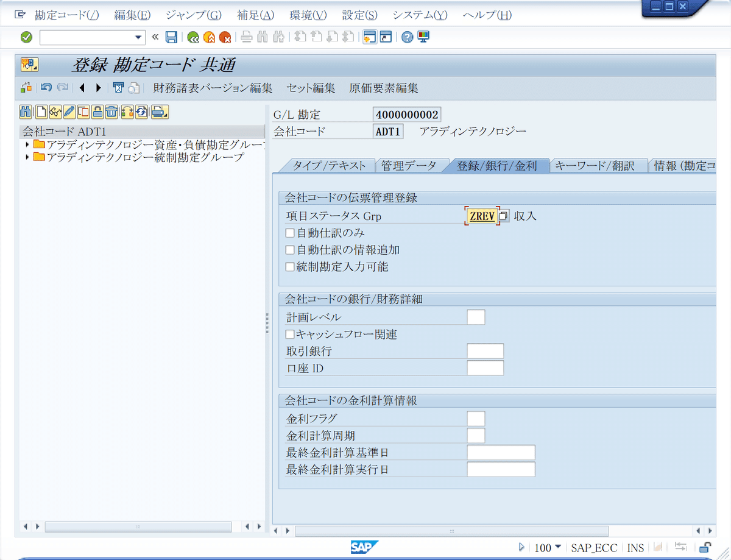The height and width of the screenshot is (560, 731).
Task: Select the Delete (trash) icon in left toolbar
Action: (111, 112)
